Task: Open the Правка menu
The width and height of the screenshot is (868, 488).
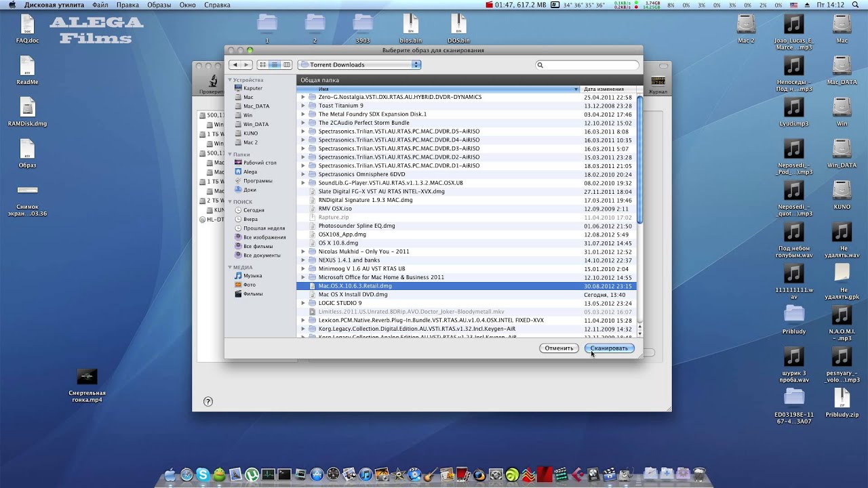Action: pos(127,5)
